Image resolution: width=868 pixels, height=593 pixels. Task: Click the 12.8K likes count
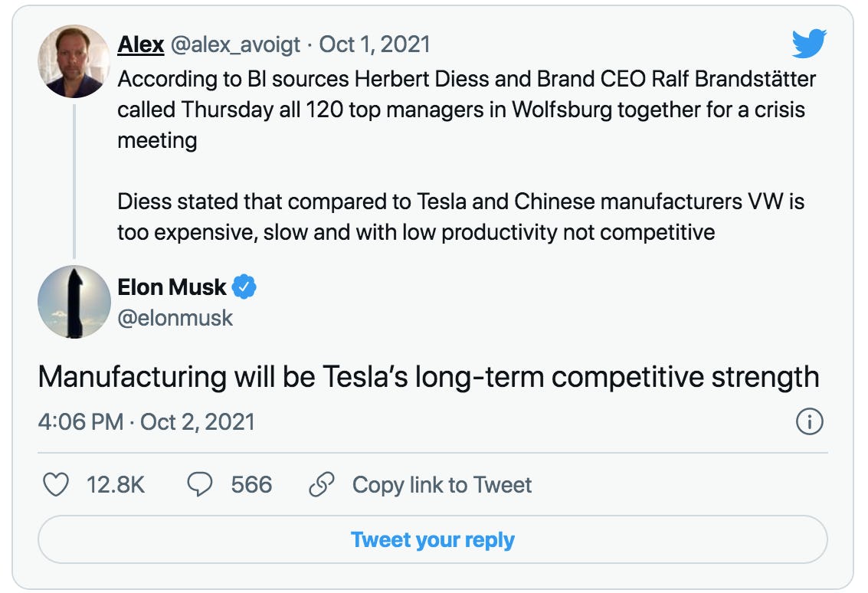coord(116,485)
